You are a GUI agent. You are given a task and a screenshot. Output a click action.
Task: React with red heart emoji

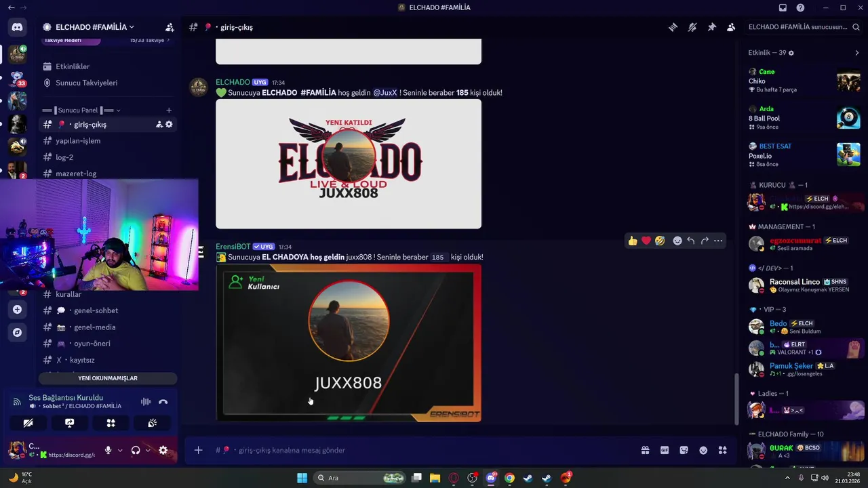point(646,241)
